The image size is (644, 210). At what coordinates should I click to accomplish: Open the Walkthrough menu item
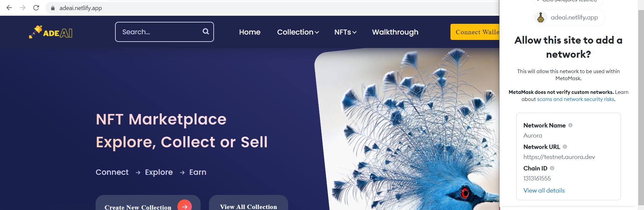(395, 32)
